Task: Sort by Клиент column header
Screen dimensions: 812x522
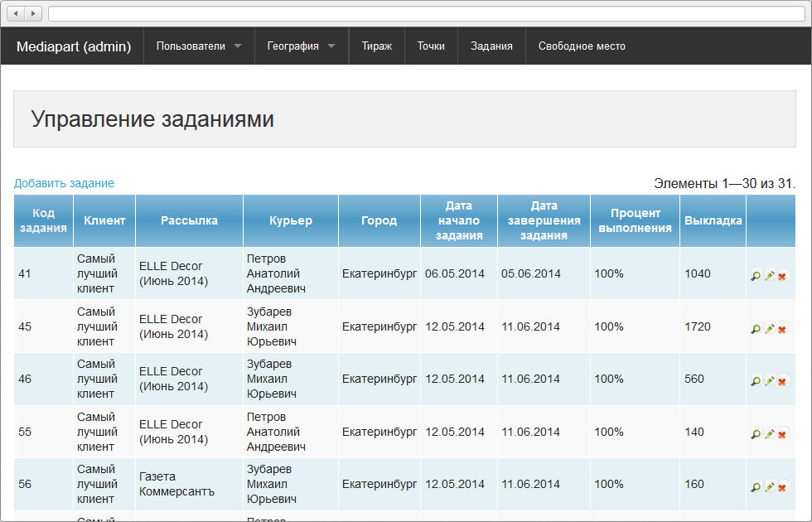Action: point(104,220)
